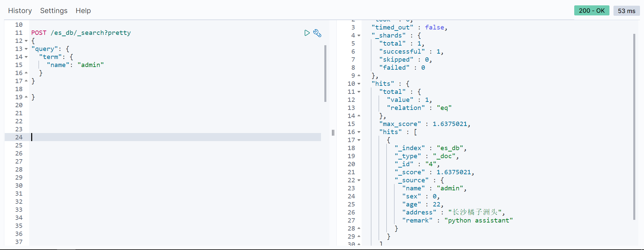Click the "_score" key in the response
This screenshot has width=644, height=250.
click(x=410, y=172)
